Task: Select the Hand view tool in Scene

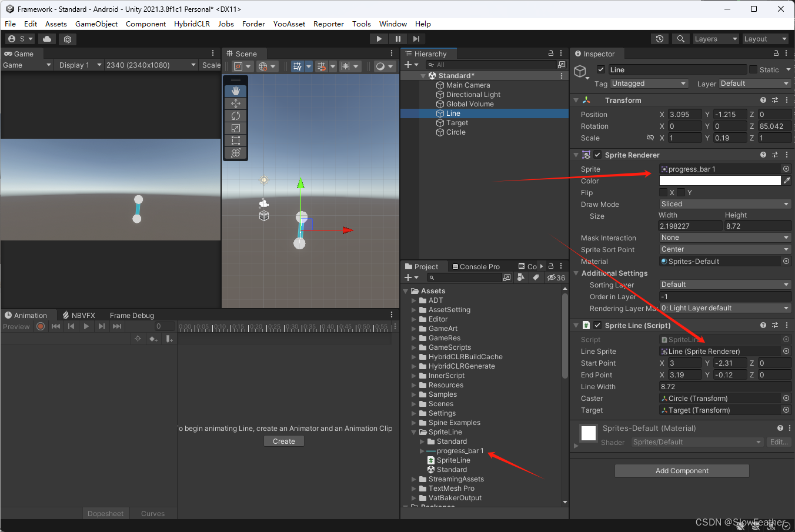Action: click(236, 91)
